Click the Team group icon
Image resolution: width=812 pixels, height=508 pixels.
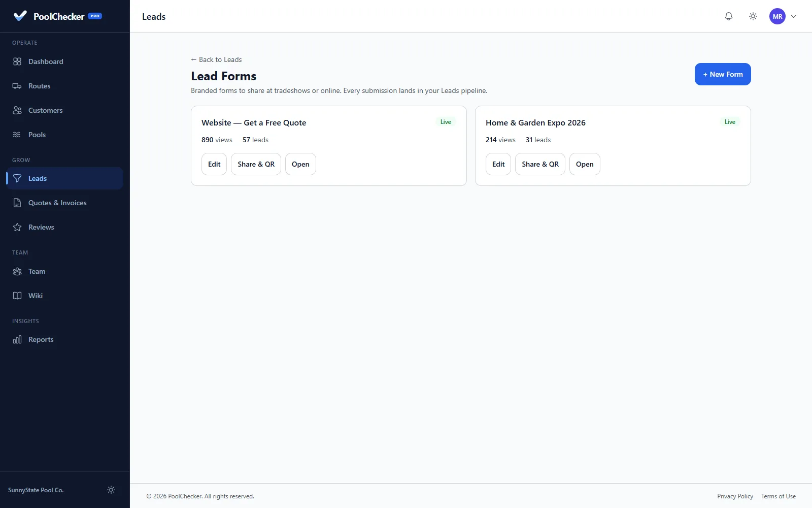[x=17, y=271]
